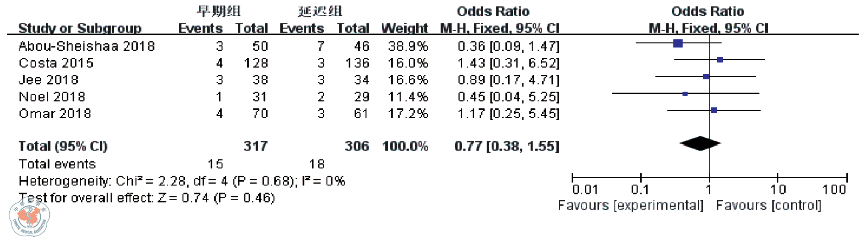Click the 100 tick label on axis
Image resolution: width=868 pixels, height=244 pixels.
(x=834, y=189)
